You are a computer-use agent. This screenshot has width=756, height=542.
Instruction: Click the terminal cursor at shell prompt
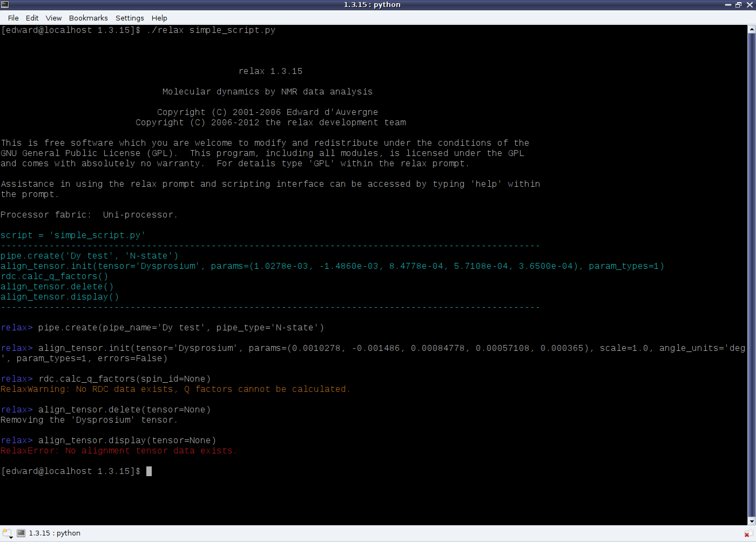coord(149,471)
